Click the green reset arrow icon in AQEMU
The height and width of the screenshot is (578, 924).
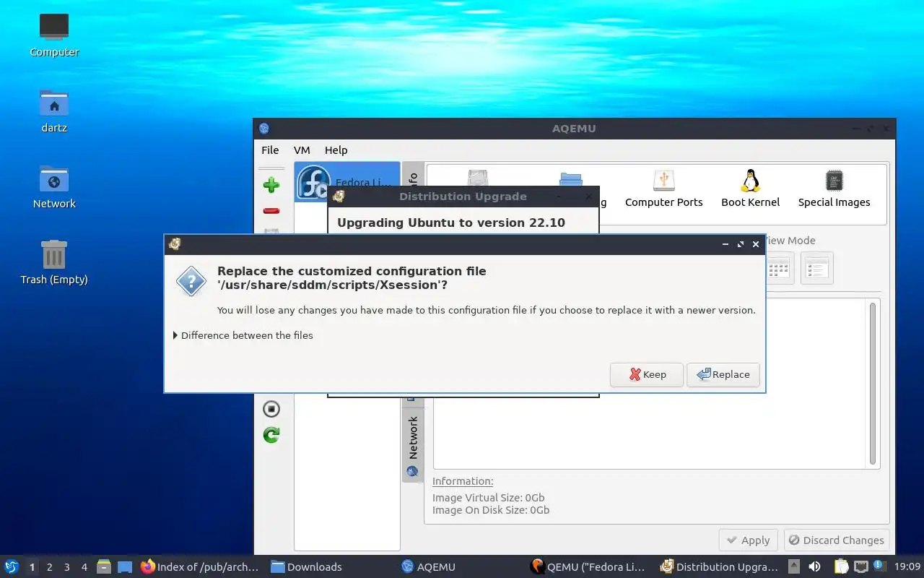point(271,435)
